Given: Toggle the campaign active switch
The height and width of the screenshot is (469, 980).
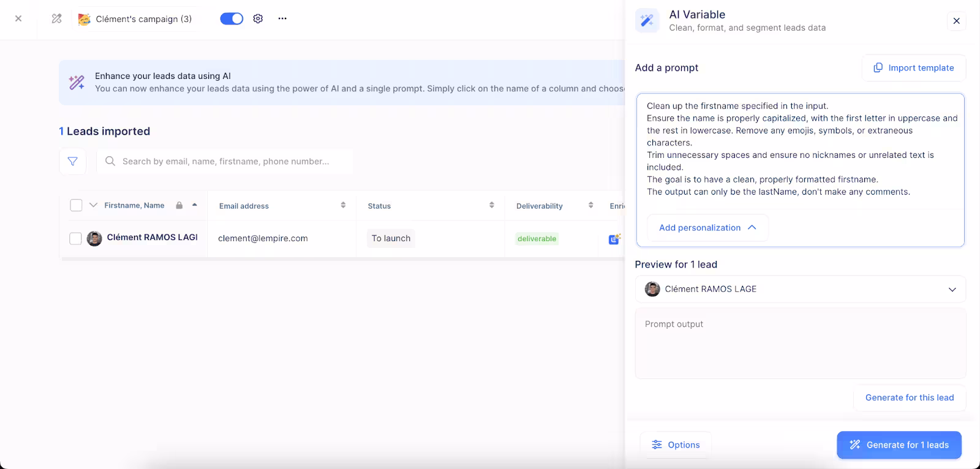Looking at the screenshot, I should [232, 19].
